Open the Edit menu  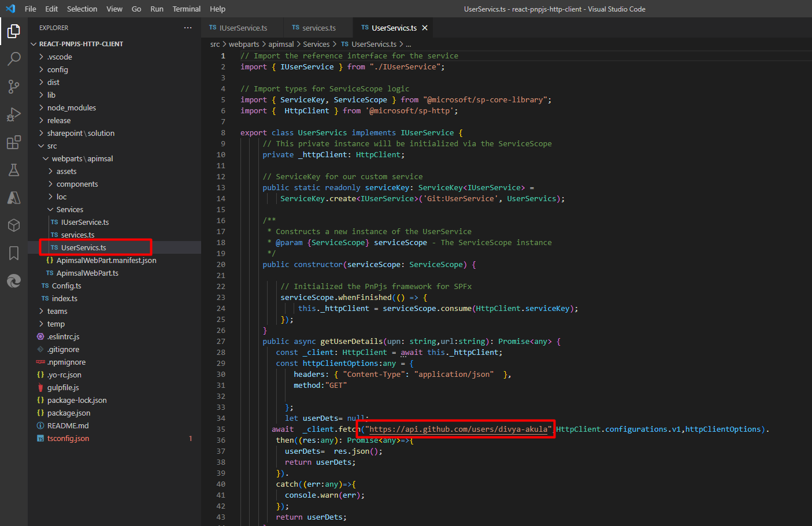click(51, 9)
